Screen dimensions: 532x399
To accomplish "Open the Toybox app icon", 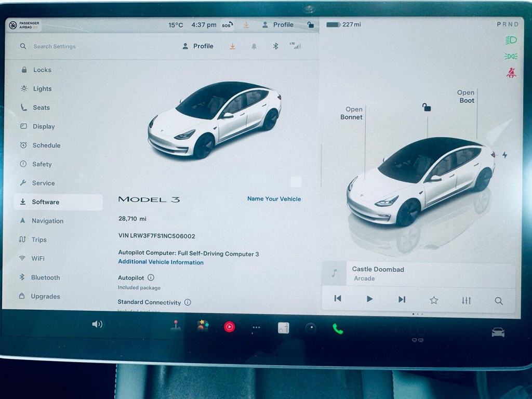I will [203, 326].
